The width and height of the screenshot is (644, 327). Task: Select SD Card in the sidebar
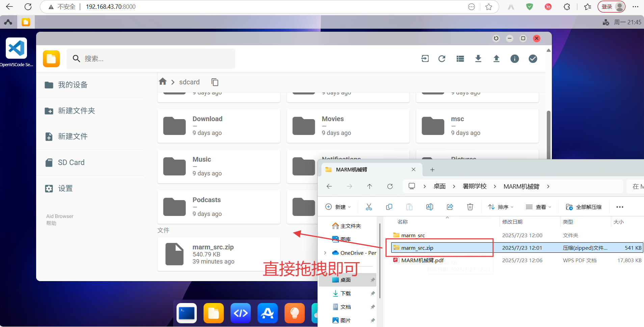click(71, 163)
